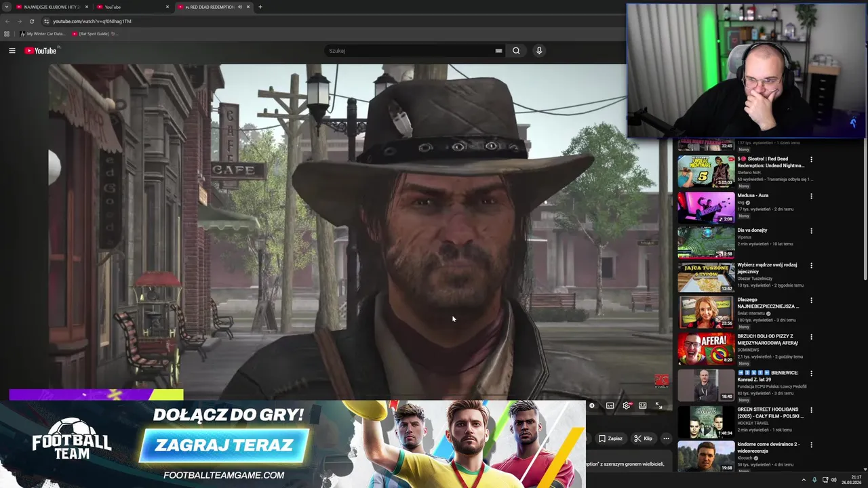This screenshot has height=488, width=868.
Task: Show hidden system tray icons chevron
Action: [804, 480]
